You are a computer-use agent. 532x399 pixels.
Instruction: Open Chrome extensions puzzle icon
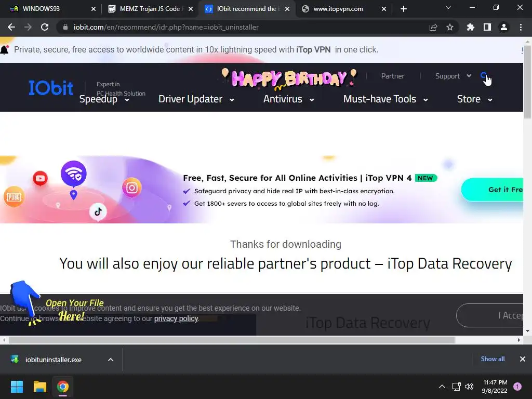click(x=471, y=27)
